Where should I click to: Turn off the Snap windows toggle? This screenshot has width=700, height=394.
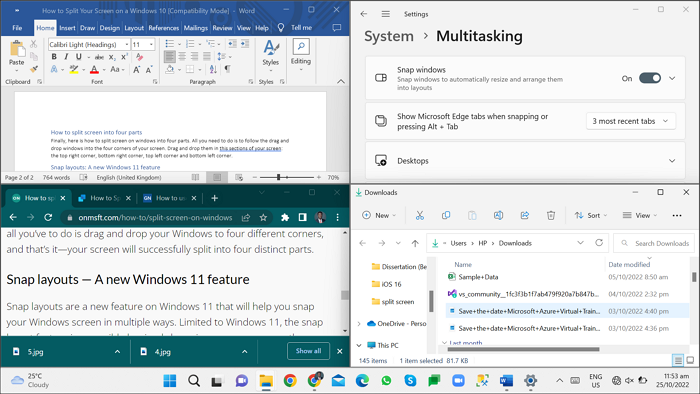click(650, 78)
